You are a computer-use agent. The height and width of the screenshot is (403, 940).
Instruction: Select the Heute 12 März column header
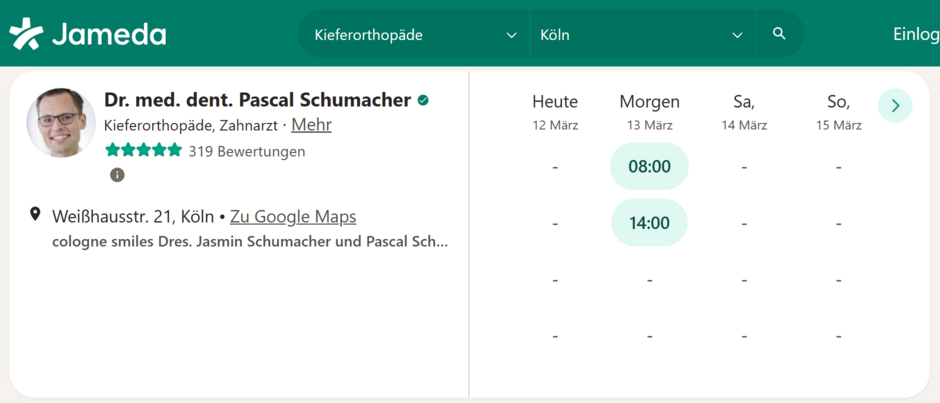(x=555, y=111)
